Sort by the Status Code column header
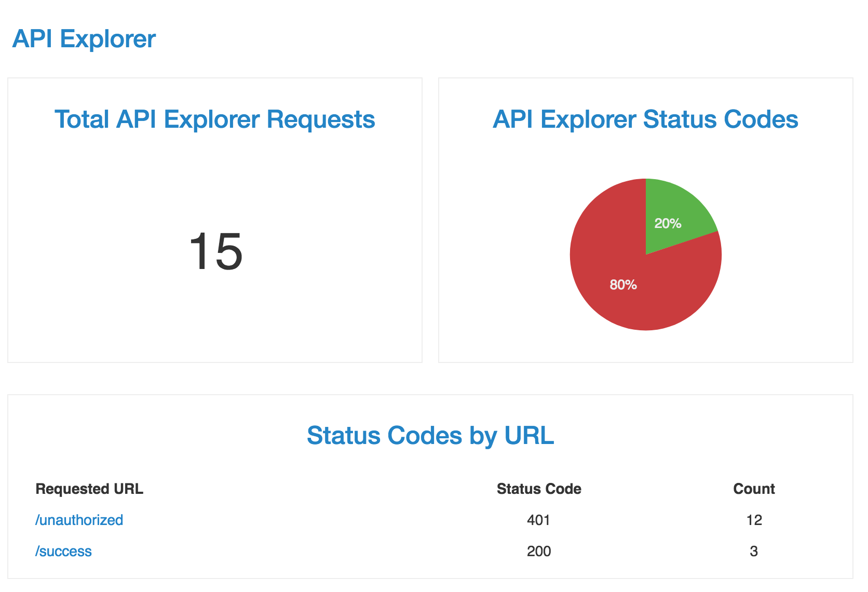This screenshot has height=592, width=868. pyautogui.click(x=538, y=488)
